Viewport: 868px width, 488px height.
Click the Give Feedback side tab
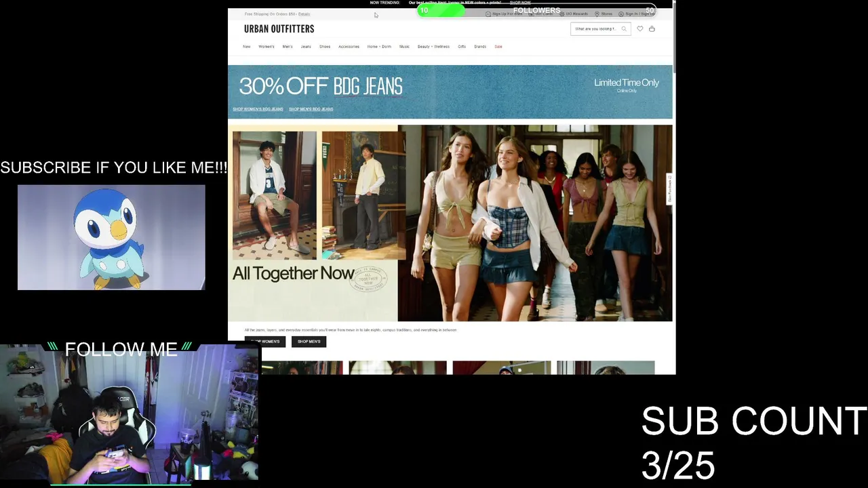[x=670, y=188]
